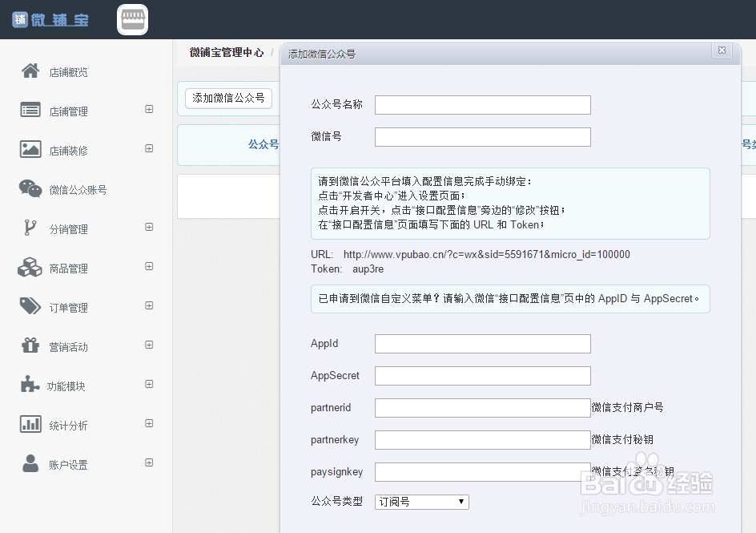The image size is (756, 533).
Task: Click the 添加微信公众号 button
Action: (x=228, y=99)
